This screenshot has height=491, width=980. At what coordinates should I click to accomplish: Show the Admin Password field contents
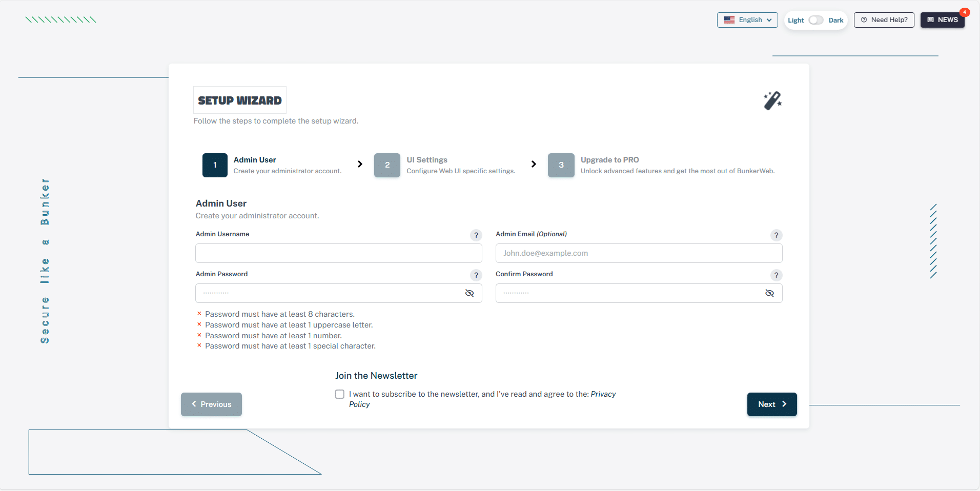pyautogui.click(x=469, y=293)
